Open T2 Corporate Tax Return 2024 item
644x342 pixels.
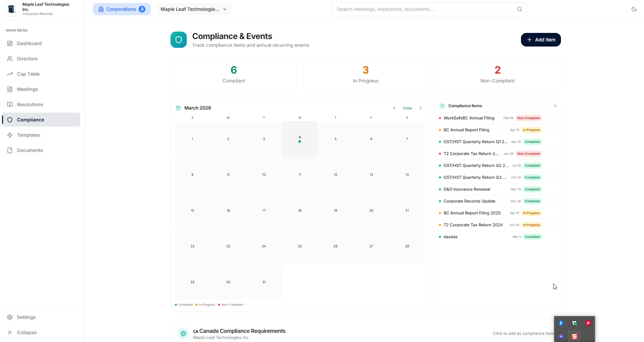[498, 225]
